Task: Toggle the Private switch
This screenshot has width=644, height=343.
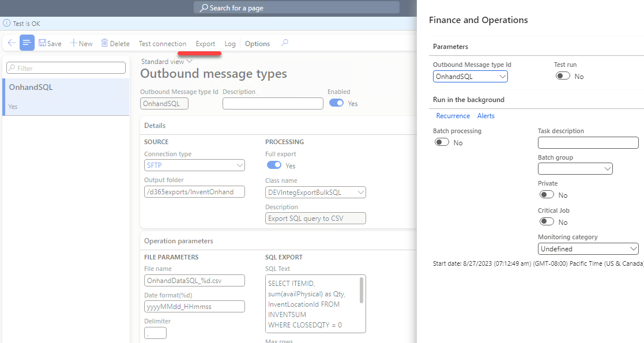Action: click(x=547, y=195)
